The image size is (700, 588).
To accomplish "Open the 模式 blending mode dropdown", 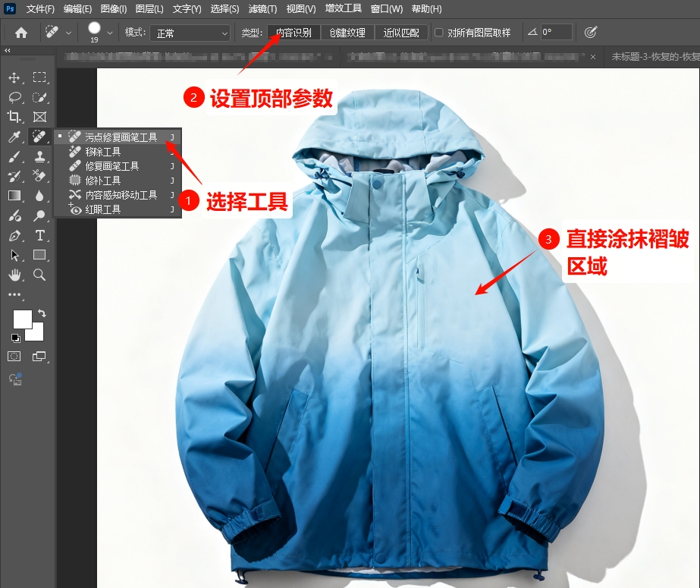I will pos(190,33).
